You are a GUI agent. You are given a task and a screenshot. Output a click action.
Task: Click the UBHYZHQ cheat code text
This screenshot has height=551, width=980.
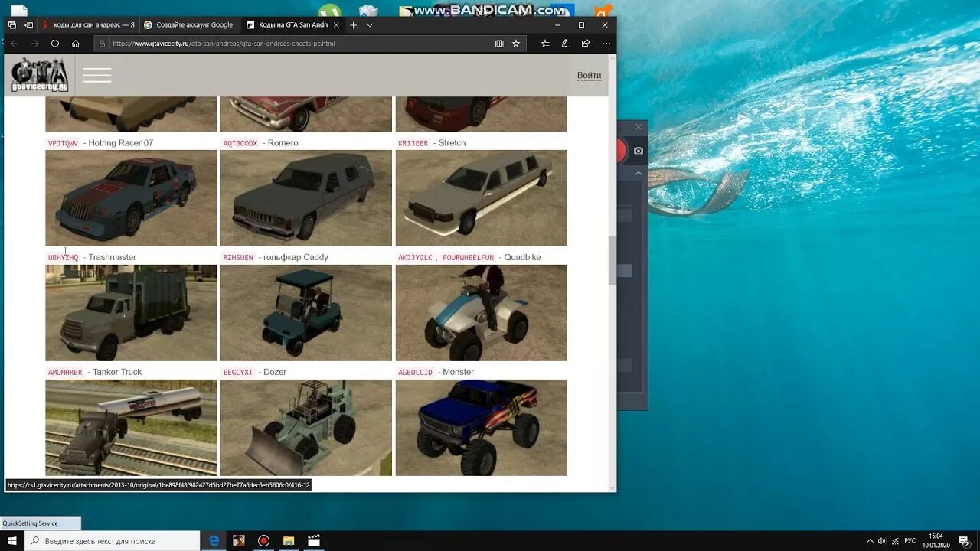pyautogui.click(x=63, y=258)
